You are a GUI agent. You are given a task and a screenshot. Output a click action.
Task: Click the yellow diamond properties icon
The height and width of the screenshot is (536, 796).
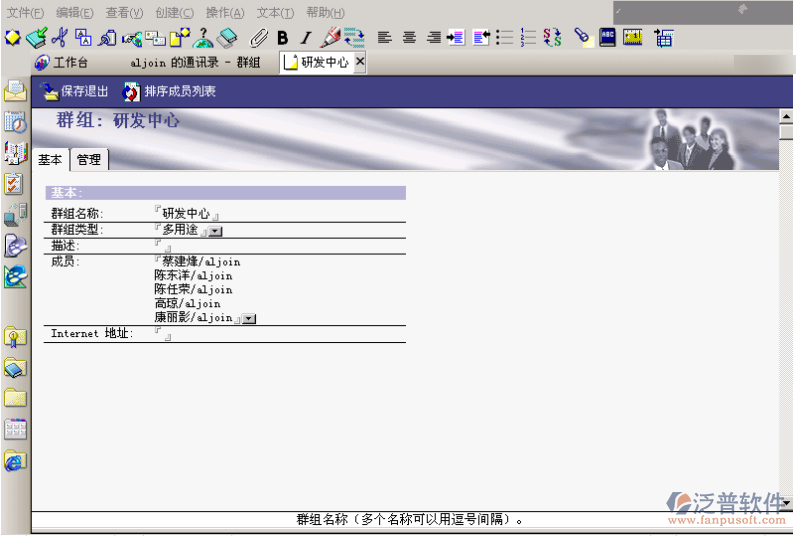12,38
